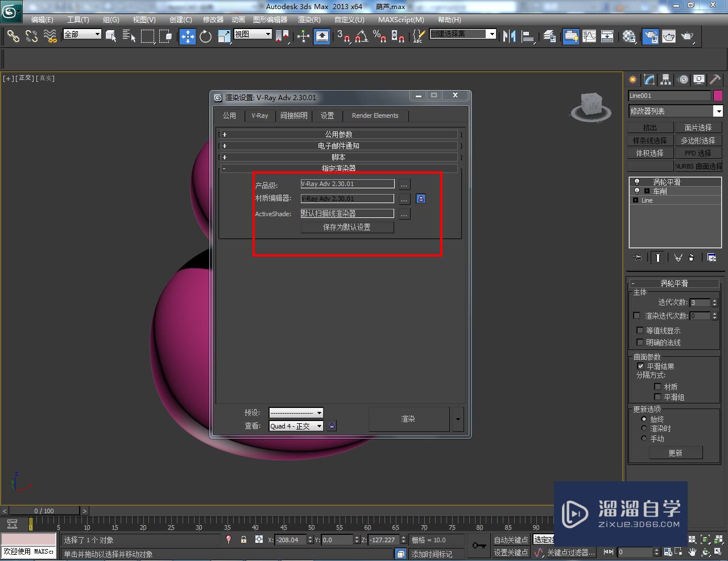The height and width of the screenshot is (561, 728).
Task: Expand the 公用参数 rollout
Action: point(338,134)
